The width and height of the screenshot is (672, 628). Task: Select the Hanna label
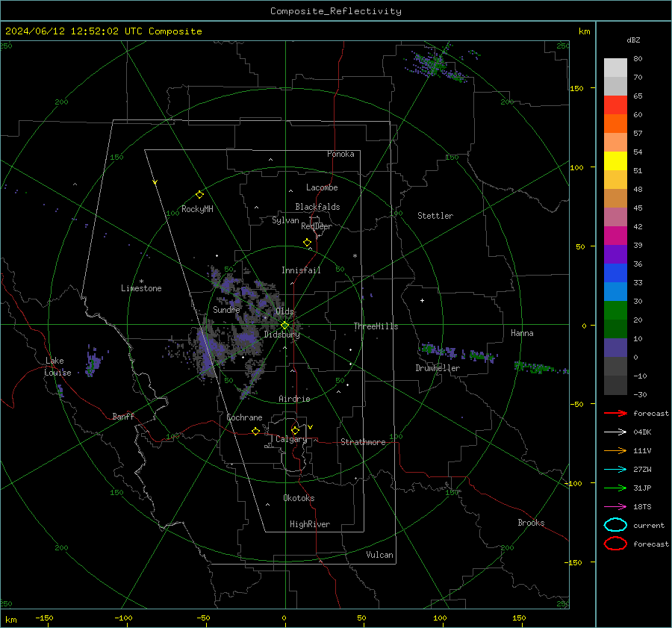point(522,333)
